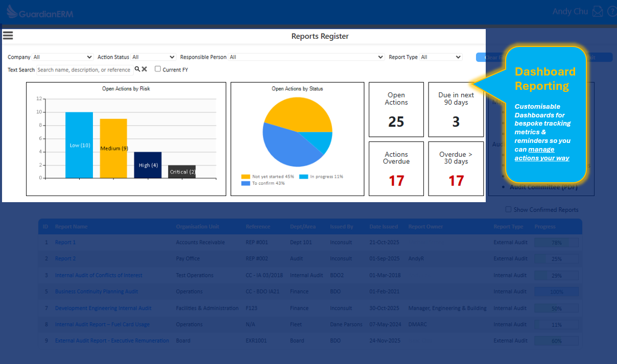Screen dimensions: 617x364
Task: Click in the Text Search input field
Action: 84,69
